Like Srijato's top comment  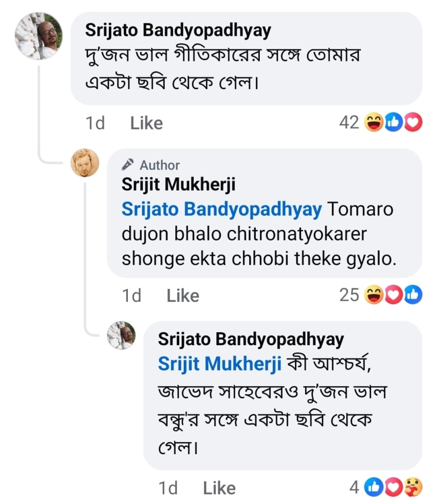pyautogui.click(x=146, y=123)
